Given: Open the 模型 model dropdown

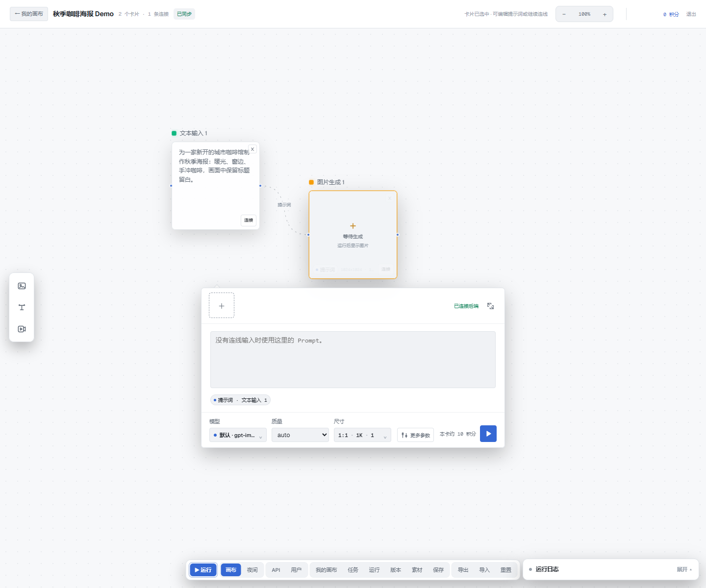Looking at the screenshot, I should pos(238,435).
